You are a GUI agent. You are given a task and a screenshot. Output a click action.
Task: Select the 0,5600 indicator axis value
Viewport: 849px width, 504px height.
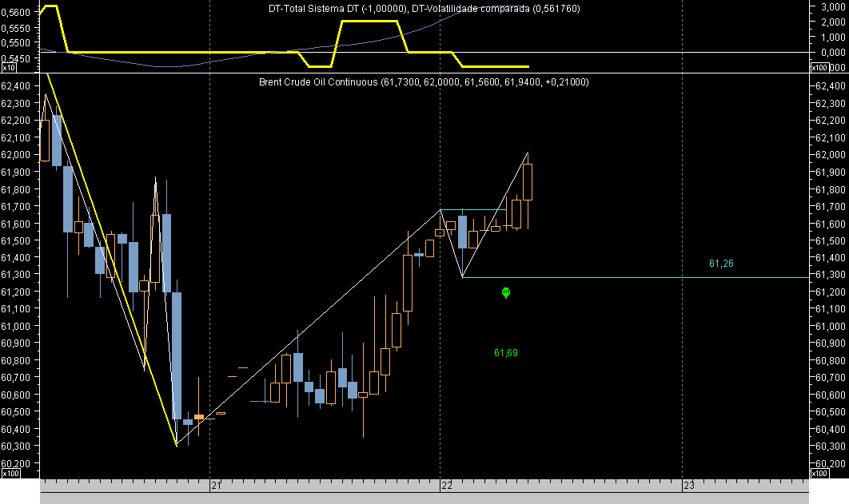click(16, 13)
